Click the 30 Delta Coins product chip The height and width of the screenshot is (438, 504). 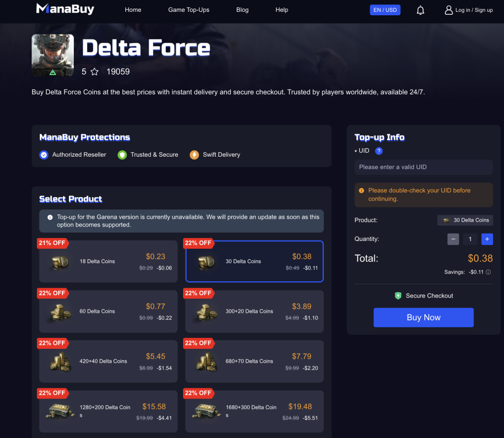(465, 220)
